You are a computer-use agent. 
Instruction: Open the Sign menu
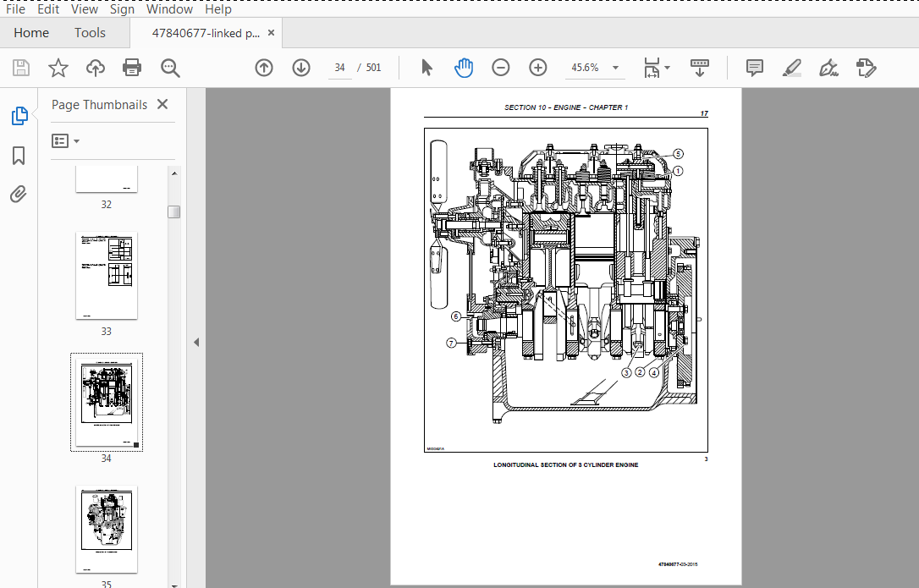coord(122,9)
